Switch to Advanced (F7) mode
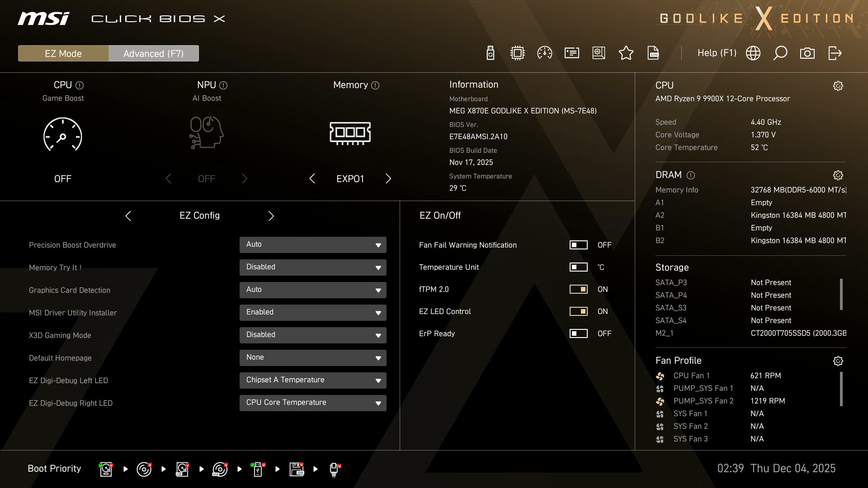The image size is (868, 488). (154, 53)
